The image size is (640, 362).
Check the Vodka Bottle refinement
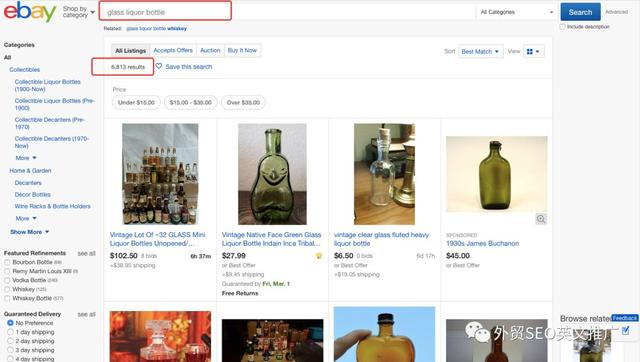[x=7, y=280]
